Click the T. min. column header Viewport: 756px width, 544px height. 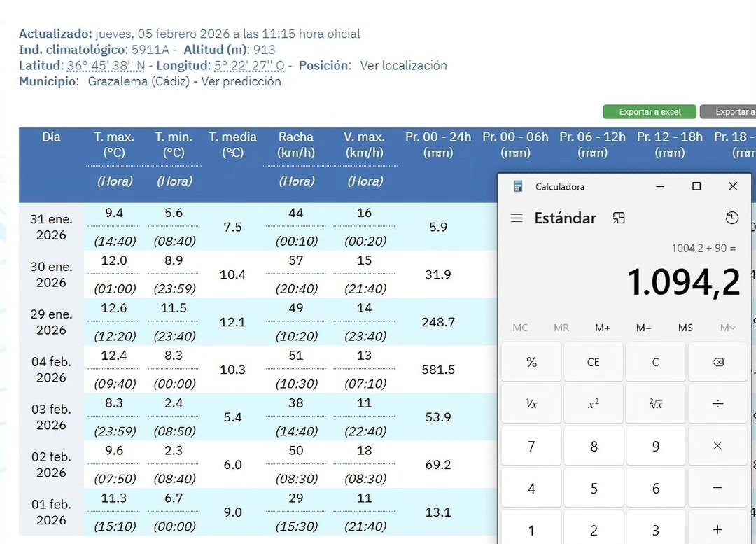(x=174, y=145)
